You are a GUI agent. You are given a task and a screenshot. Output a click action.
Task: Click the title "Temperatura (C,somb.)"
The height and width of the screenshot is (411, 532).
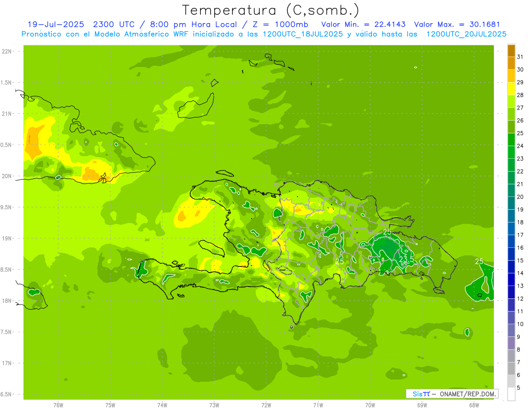(x=271, y=10)
